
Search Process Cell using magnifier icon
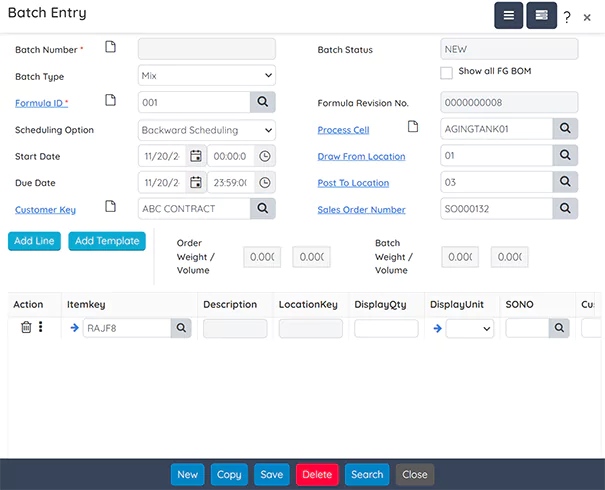[x=565, y=128]
